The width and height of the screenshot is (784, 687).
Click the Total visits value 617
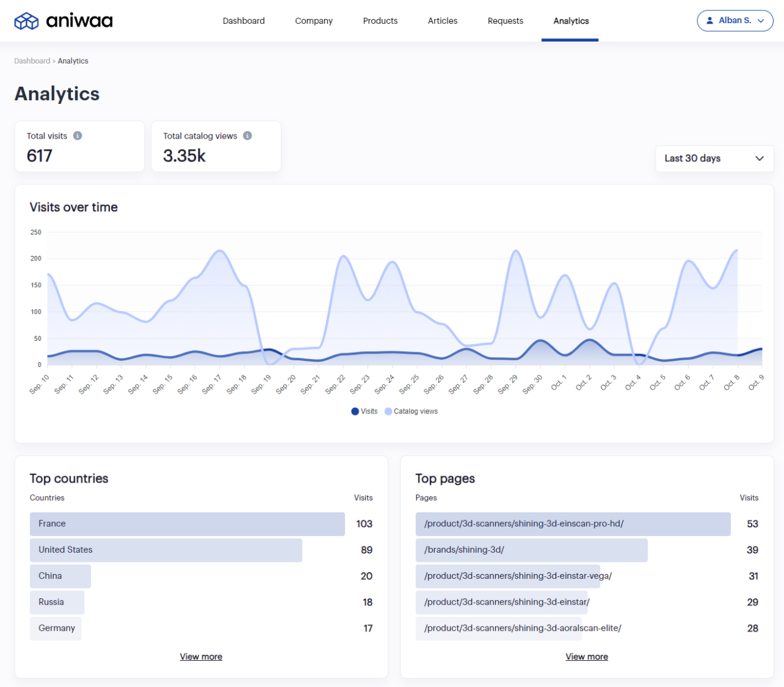pos(40,156)
